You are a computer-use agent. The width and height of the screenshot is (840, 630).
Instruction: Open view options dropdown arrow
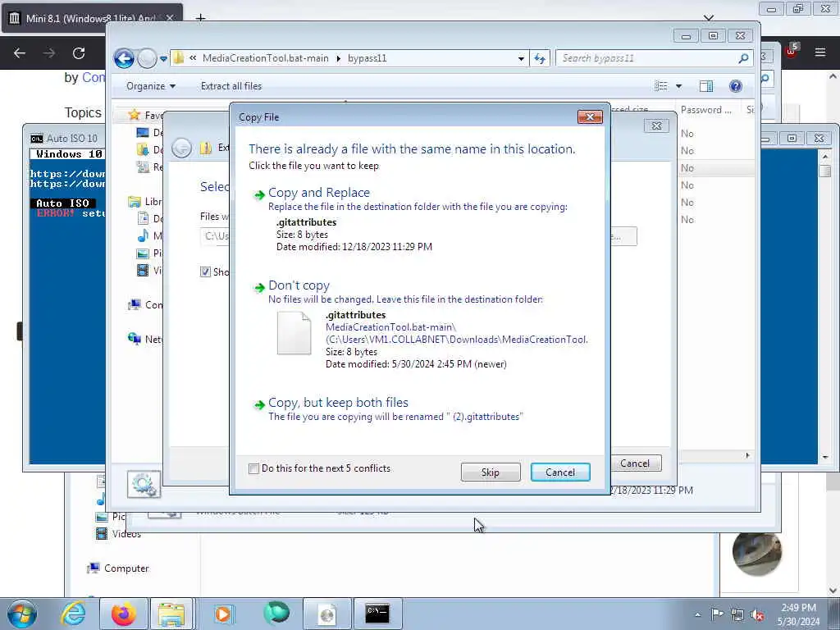[678, 85]
